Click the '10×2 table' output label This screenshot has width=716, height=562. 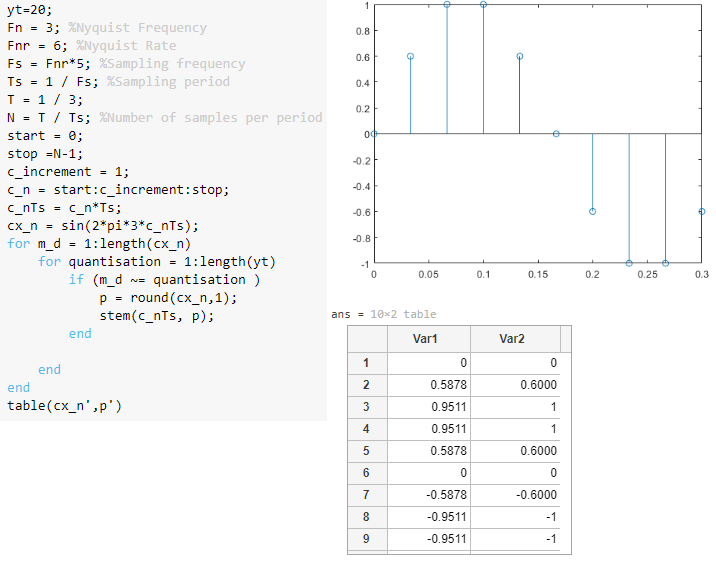(x=403, y=314)
